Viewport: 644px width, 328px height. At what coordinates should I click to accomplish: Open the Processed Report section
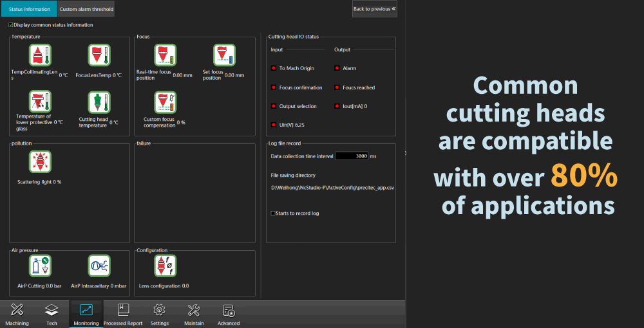pos(123,314)
